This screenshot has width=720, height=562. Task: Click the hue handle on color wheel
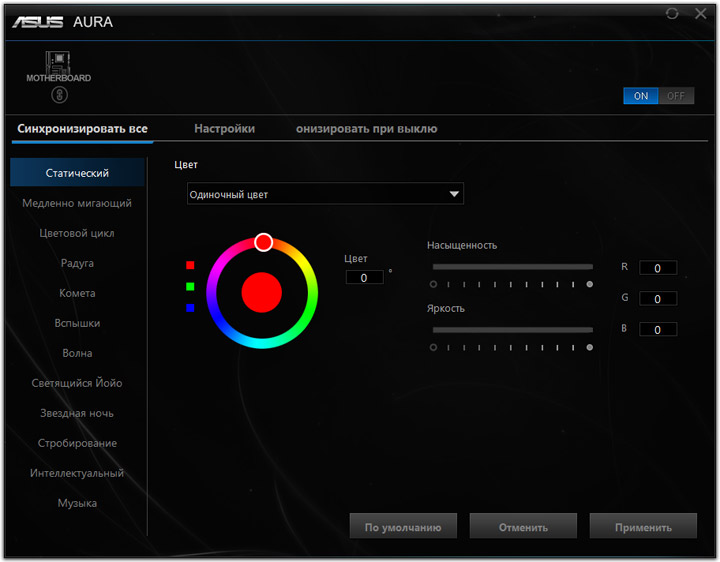(x=264, y=242)
